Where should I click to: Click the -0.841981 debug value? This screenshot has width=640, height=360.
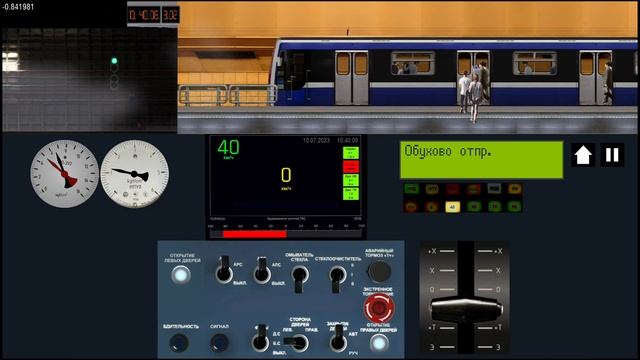pyautogui.click(x=18, y=7)
